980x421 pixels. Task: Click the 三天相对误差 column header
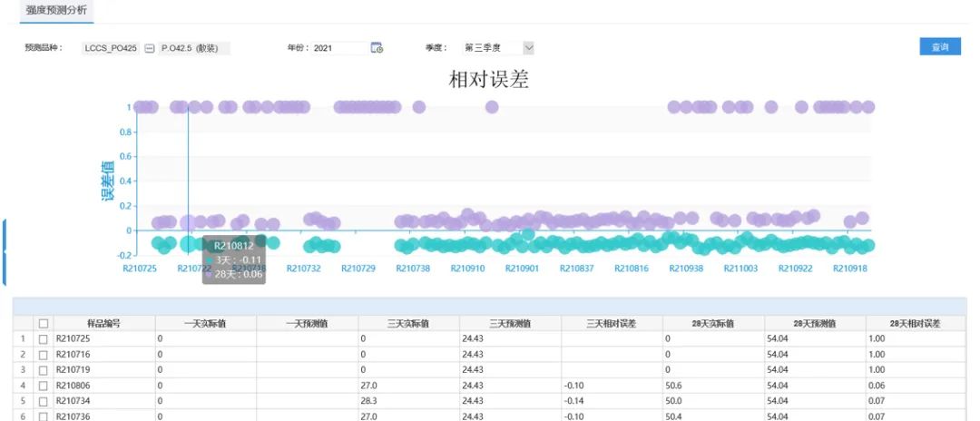[612, 323]
